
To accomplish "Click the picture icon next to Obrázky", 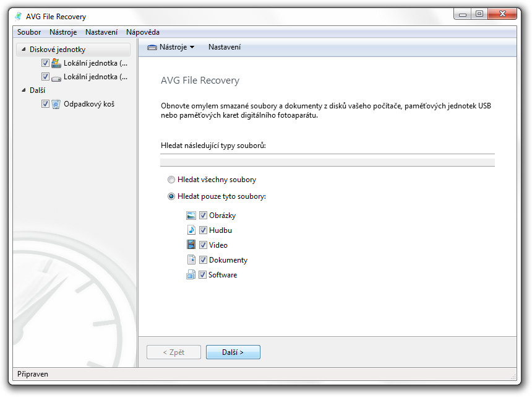I will pyautogui.click(x=191, y=216).
